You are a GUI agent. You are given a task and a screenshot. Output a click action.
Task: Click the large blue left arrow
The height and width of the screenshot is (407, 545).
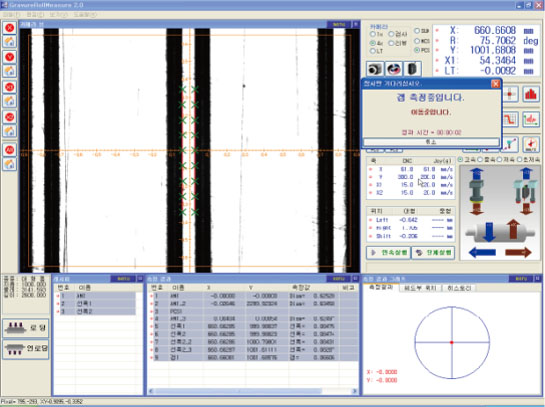tap(482, 252)
